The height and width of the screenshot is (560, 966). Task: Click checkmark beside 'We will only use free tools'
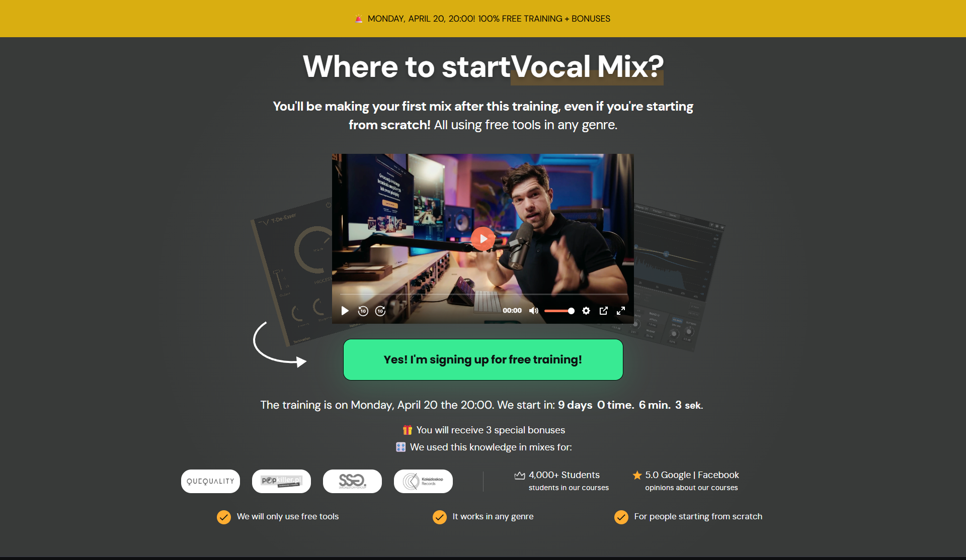tap(224, 517)
